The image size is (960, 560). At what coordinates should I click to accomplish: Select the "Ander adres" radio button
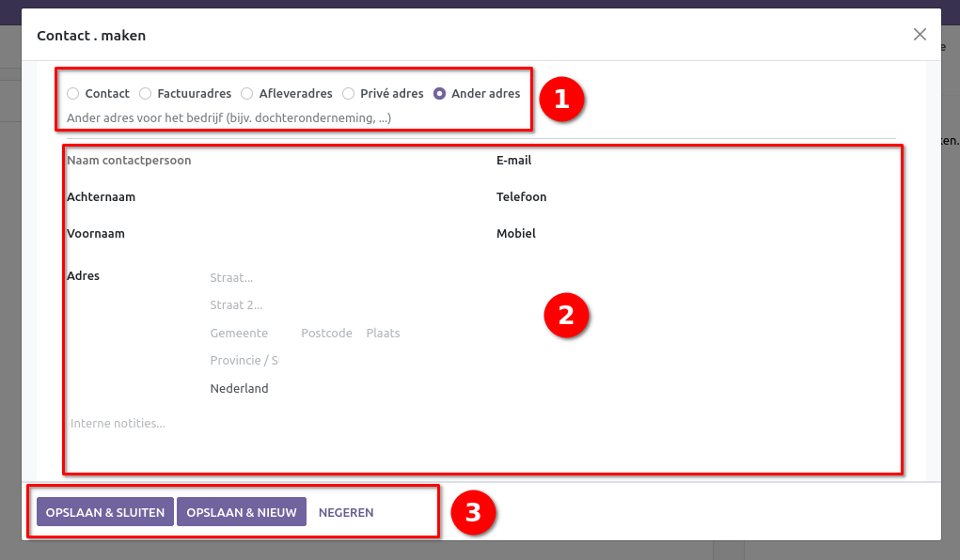coord(439,93)
